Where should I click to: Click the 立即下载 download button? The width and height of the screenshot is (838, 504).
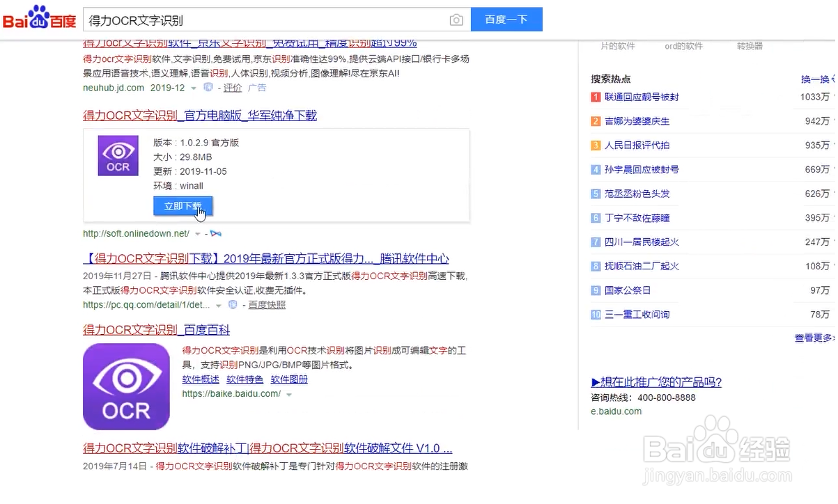(183, 206)
